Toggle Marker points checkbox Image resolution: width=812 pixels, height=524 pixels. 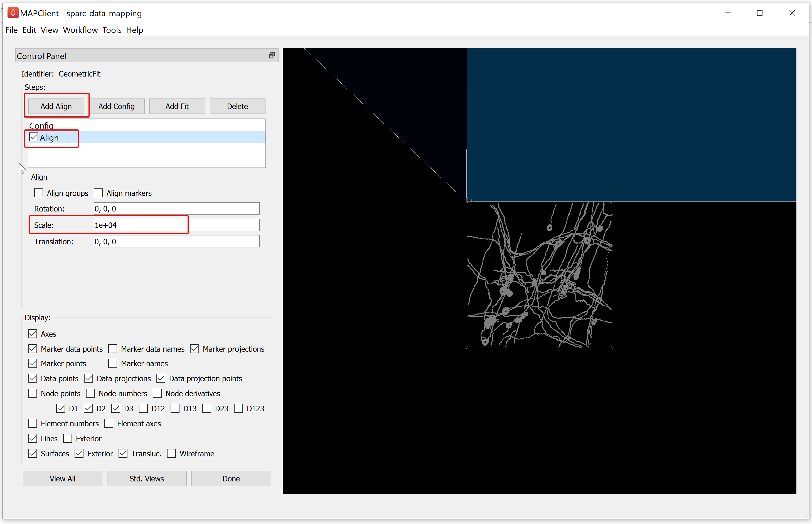point(33,363)
